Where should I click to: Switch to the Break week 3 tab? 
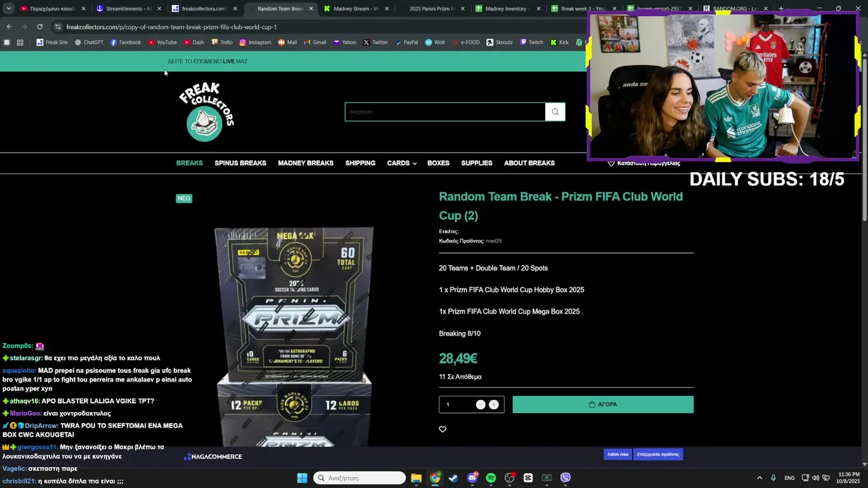(583, 9)
